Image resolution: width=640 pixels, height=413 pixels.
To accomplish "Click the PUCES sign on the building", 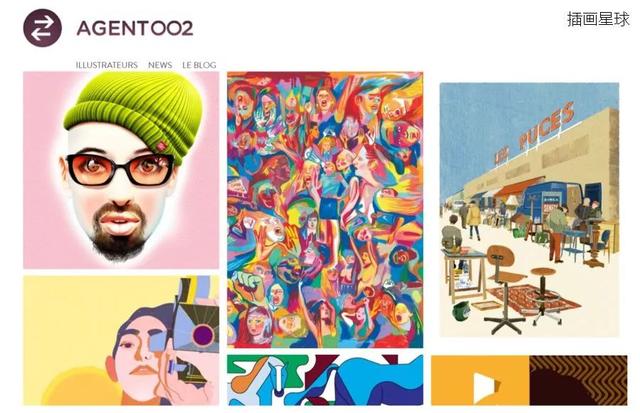I will (x=546, y=126).
